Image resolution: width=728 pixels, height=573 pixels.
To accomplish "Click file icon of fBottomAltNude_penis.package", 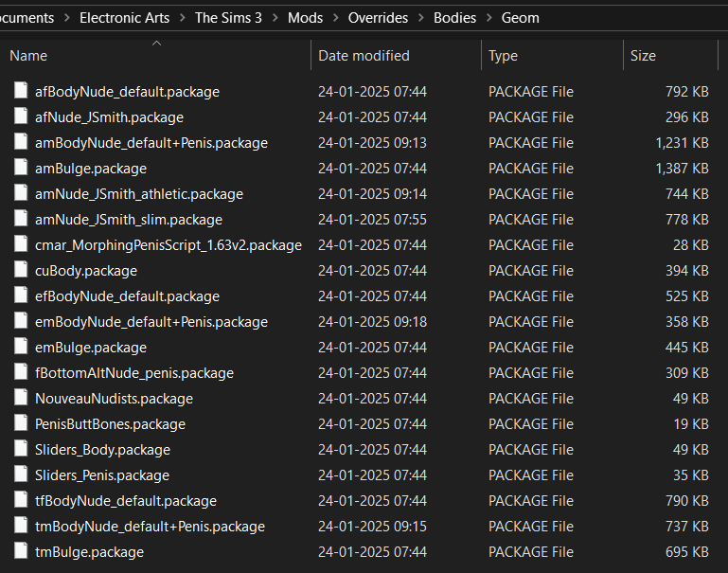I will click(21, 371).
